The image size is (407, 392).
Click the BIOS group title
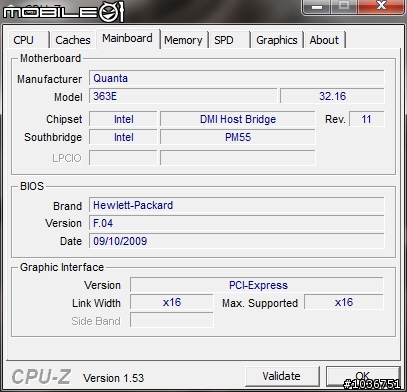tap(32, 186)
